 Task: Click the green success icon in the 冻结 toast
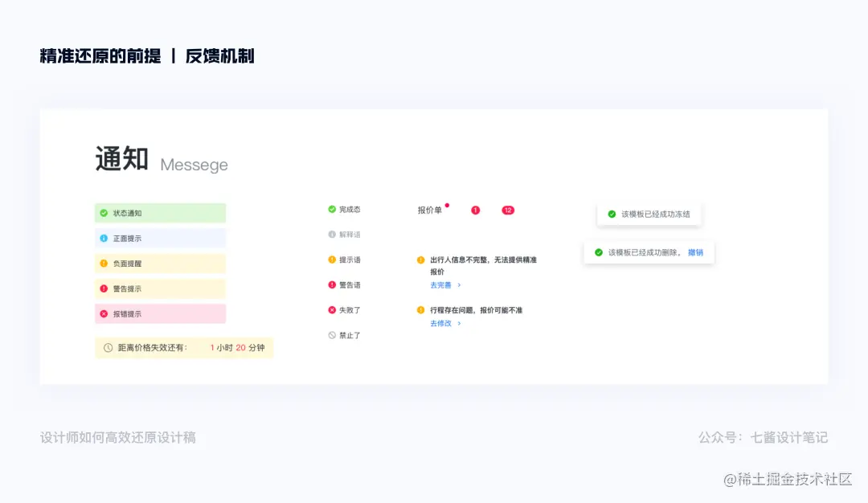click(x=612, y=214)
